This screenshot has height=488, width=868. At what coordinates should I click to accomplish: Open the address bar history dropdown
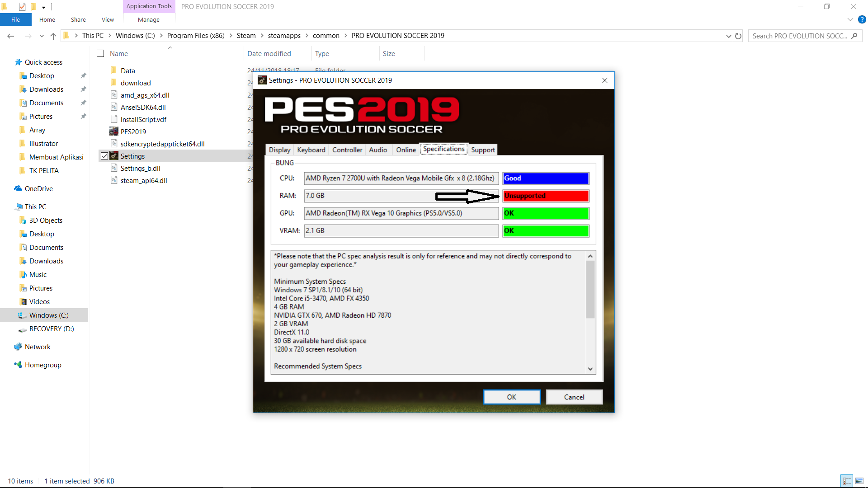(x=728, y=36)
